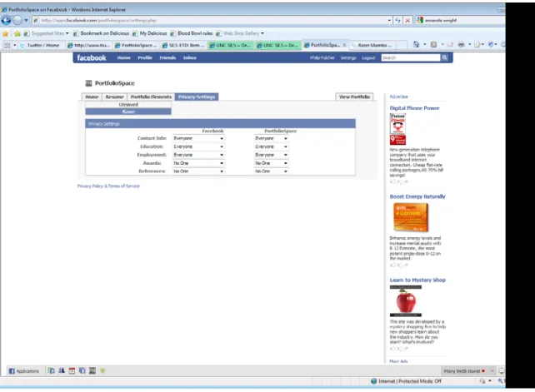Switch to the Portfolio Elements tab
535x392 pixels.
151,97
